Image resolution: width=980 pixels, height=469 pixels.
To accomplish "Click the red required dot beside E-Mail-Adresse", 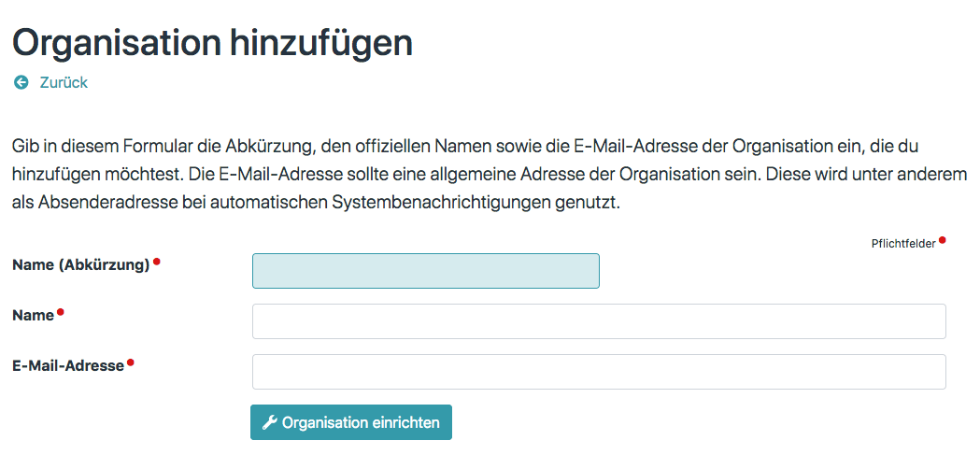I will coord(131,362).
